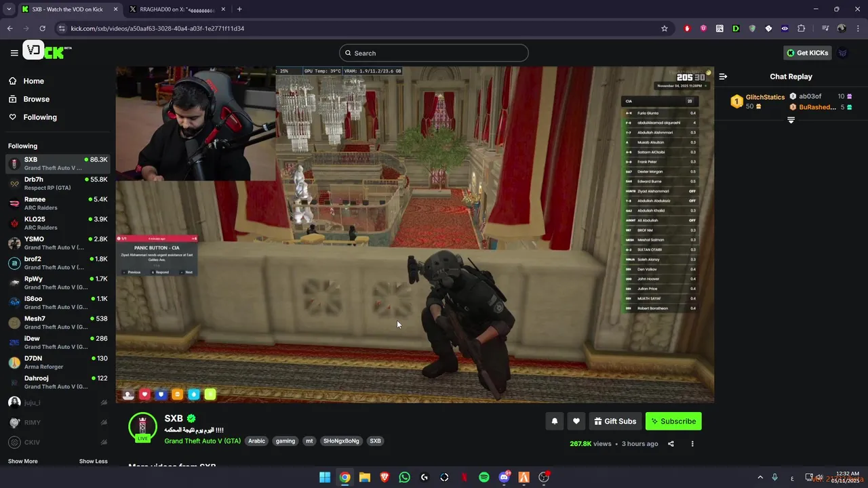Go back in browser history
Image resolution: width=868 pixels, height=488 pixels.
(9, 28)
